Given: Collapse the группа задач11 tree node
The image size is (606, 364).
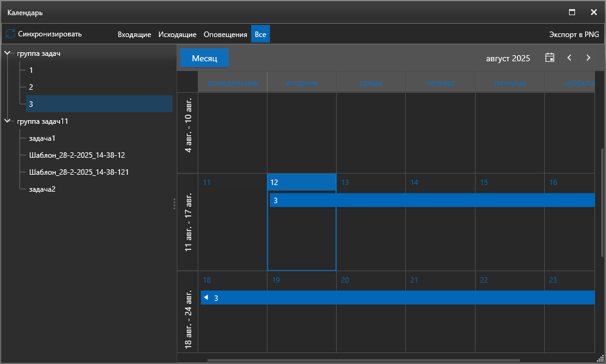Looking at the screenshot, I should tap(8, 121).
